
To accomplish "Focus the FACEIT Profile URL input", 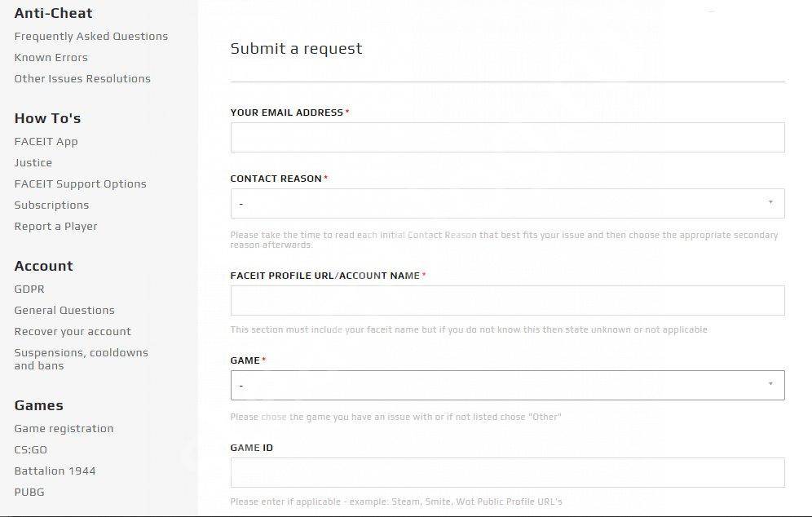I will coord(507,301).
